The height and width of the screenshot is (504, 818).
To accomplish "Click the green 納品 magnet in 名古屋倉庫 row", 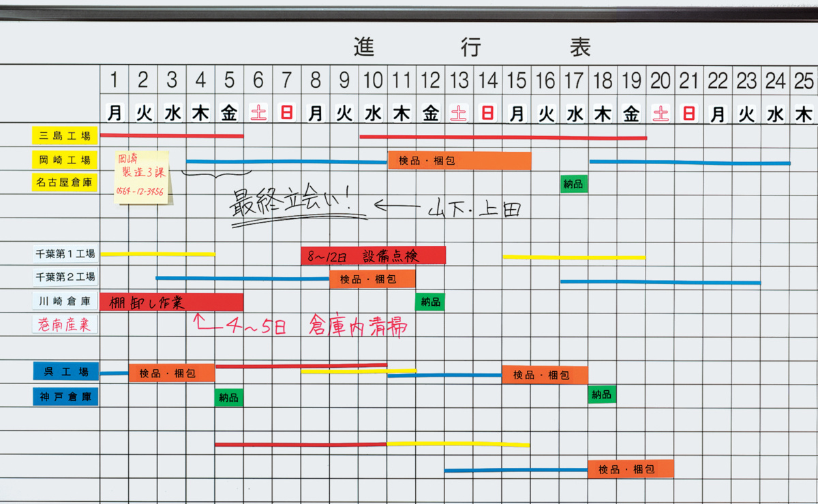I will tap(573, 183).
